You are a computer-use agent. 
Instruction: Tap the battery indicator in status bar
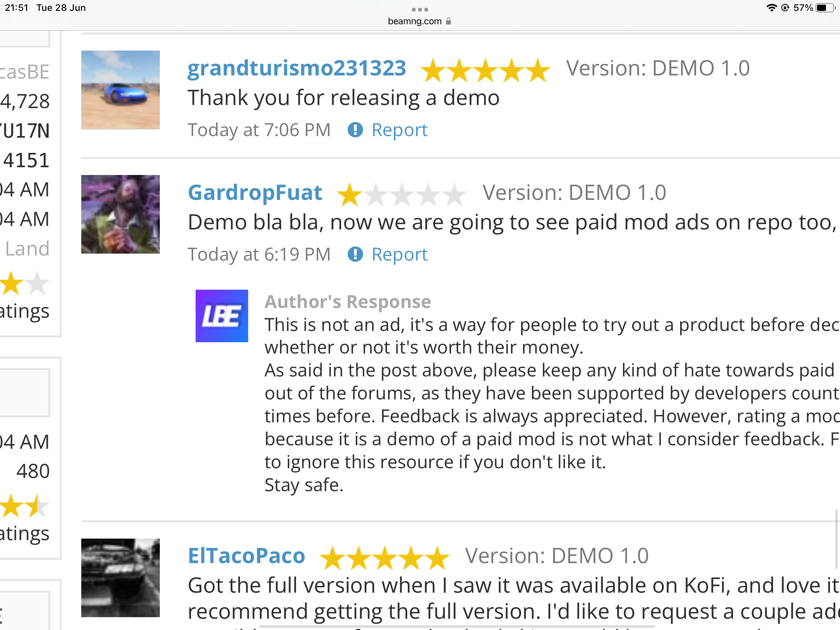[x=825, y=8]
